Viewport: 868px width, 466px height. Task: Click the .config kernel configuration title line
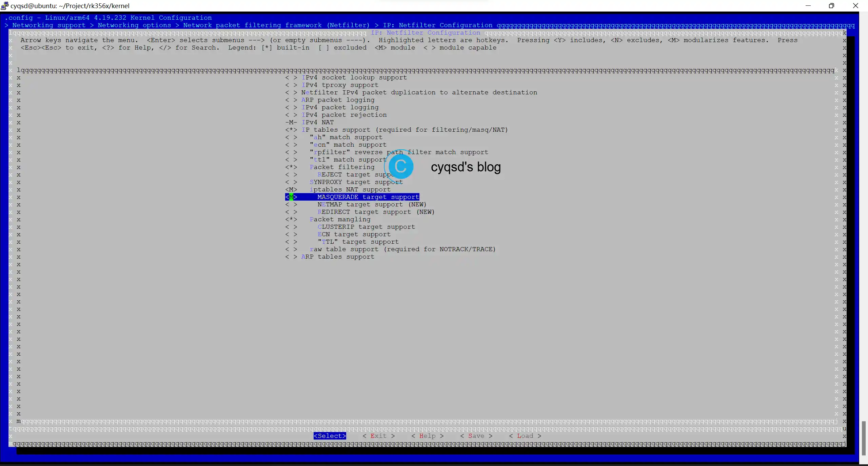[108, 18]
